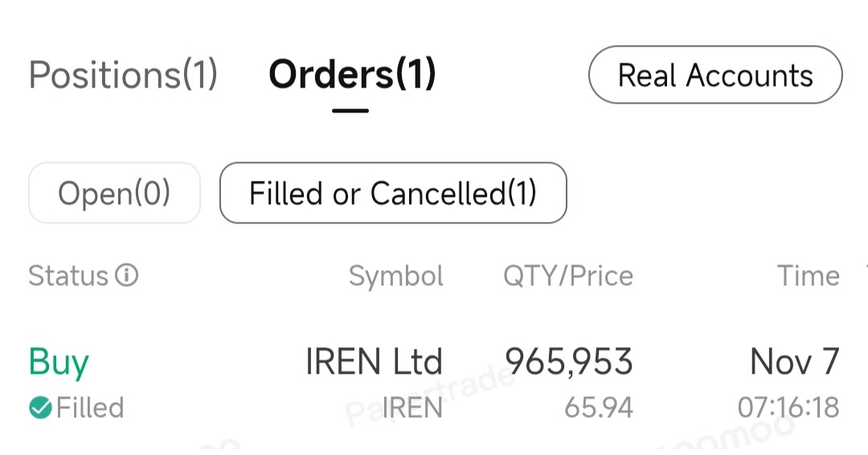Screen dimensions: 868x455
Task: Click the IREN ticker symbol
Action: tap(412, 408)
